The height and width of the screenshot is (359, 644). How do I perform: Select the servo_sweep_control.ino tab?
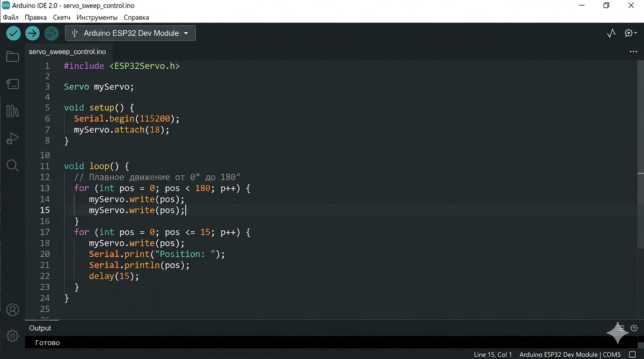pos(67,51)
